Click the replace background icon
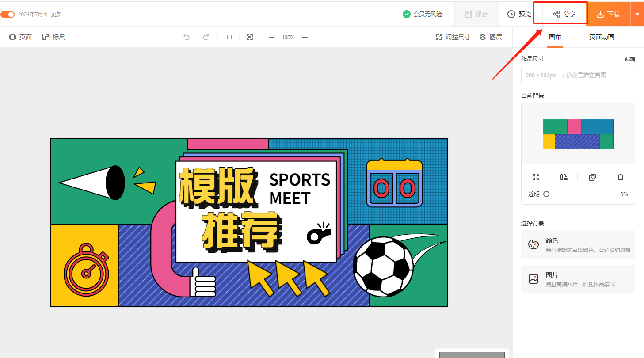Screen dimensions: 644x358 564,177
